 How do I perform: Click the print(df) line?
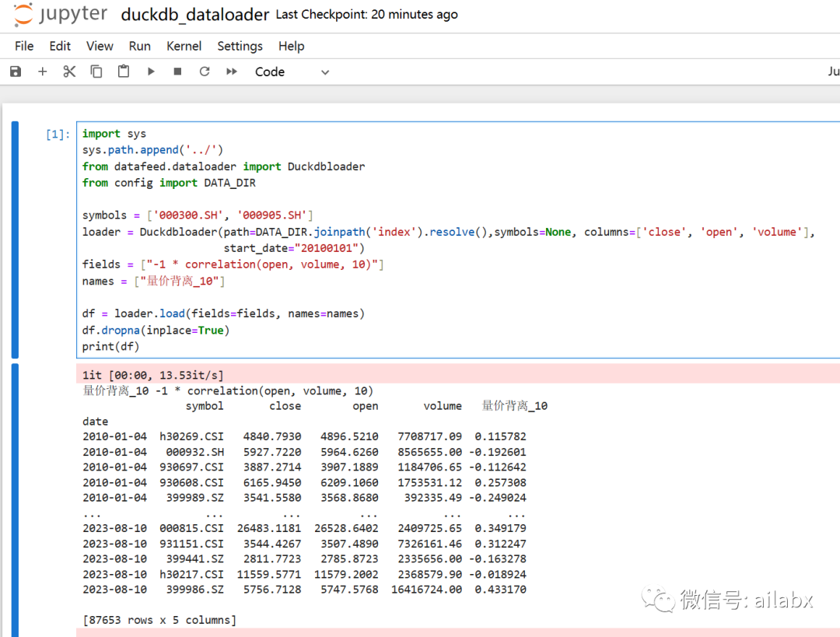111,346
